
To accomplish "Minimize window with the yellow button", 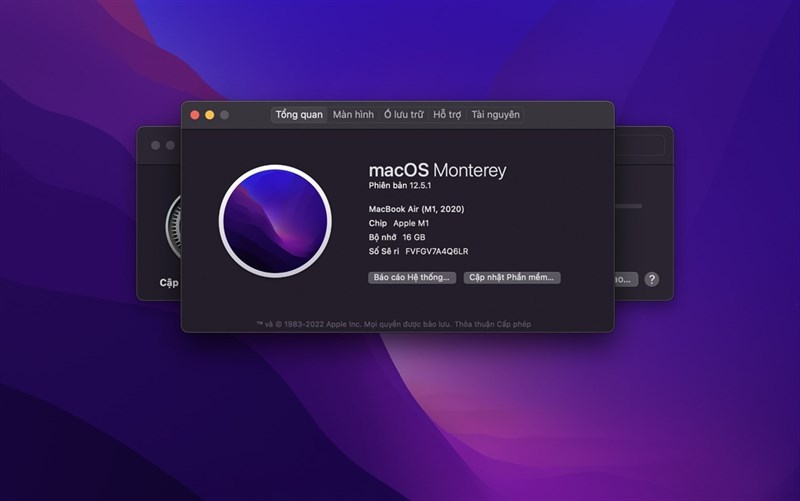I will click(210, 115).
